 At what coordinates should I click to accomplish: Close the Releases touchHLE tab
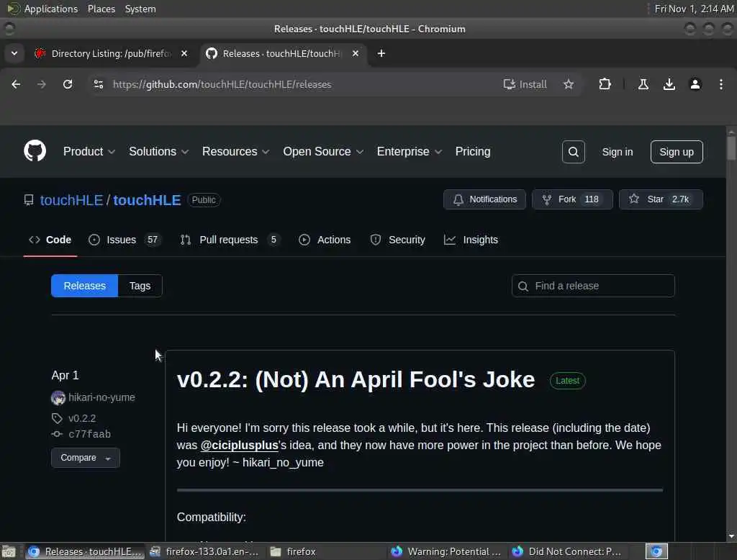click(356, 53)
